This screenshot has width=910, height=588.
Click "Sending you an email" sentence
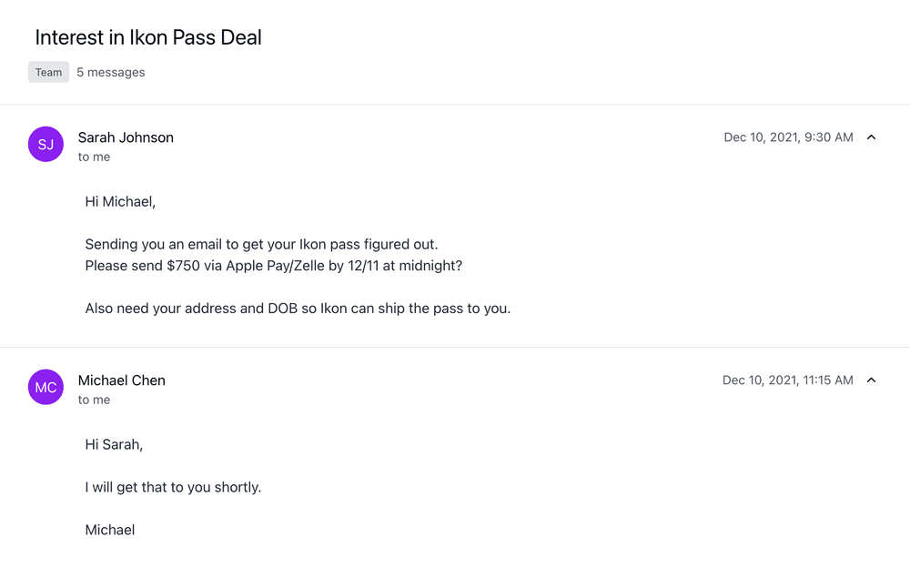pyautogui.click(x=261, y=245)
